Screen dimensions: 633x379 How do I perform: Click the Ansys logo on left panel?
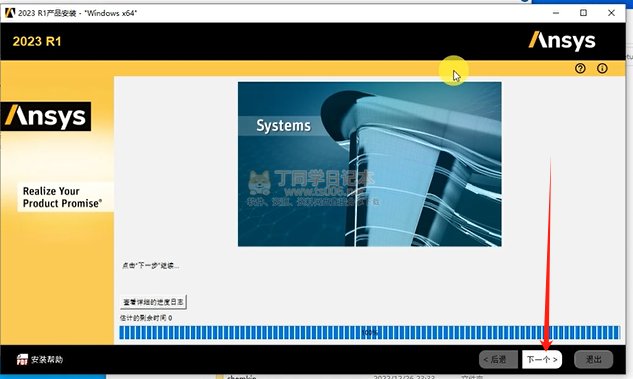click(46, 116)
